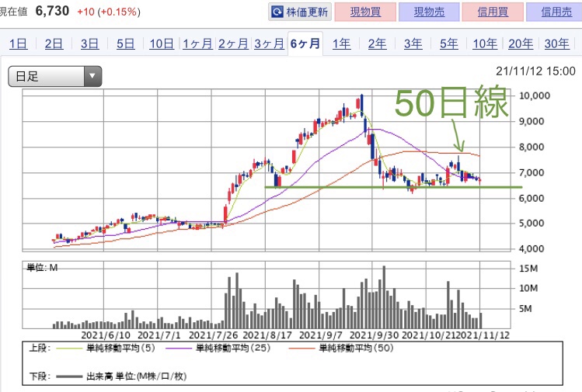582x392 pixels.
Task: Switch chart range to 10年
Action: click(485, 43)
